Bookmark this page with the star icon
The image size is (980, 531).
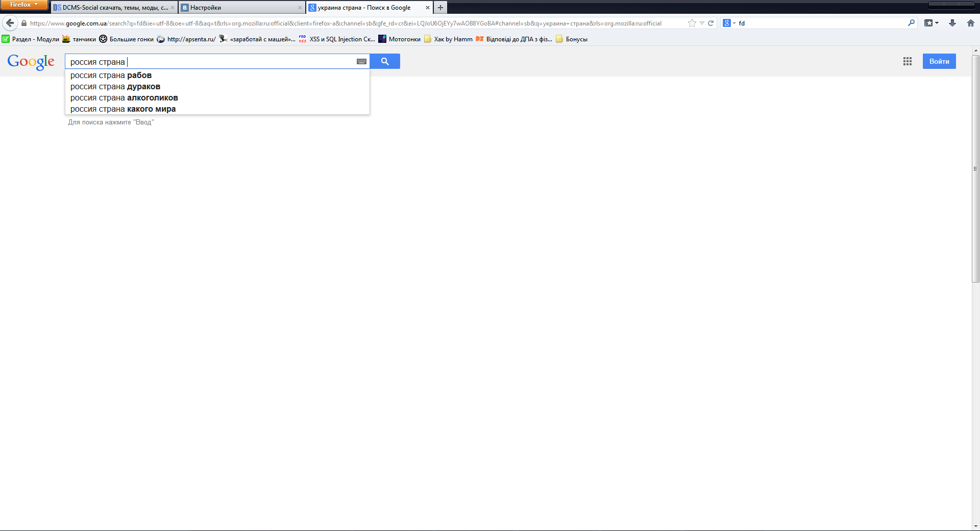tap(692, 23)
